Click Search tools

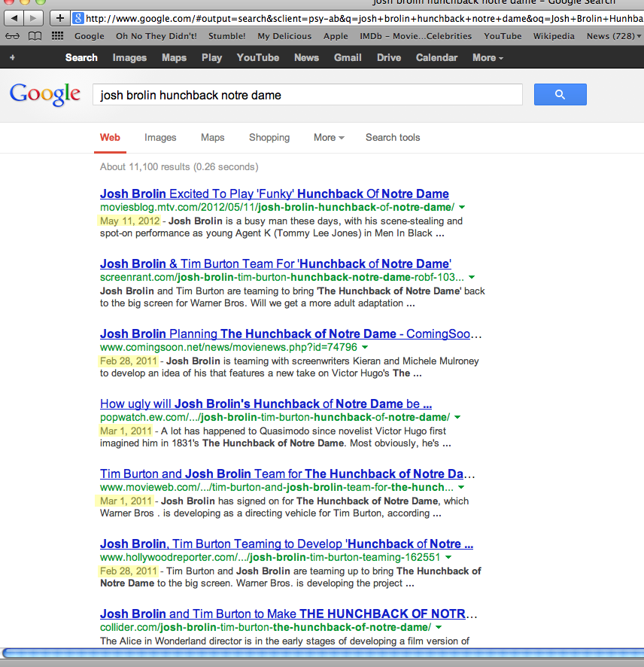[393, 137]
